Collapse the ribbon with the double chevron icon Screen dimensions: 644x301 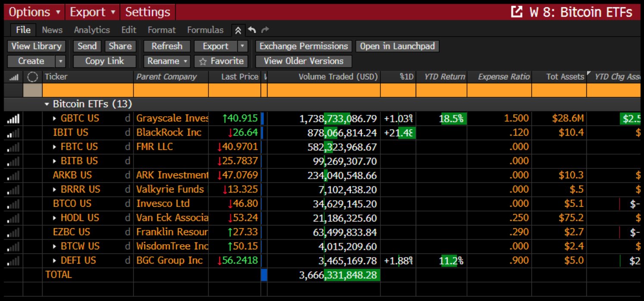pyautogui.click(x=238, y=30)
